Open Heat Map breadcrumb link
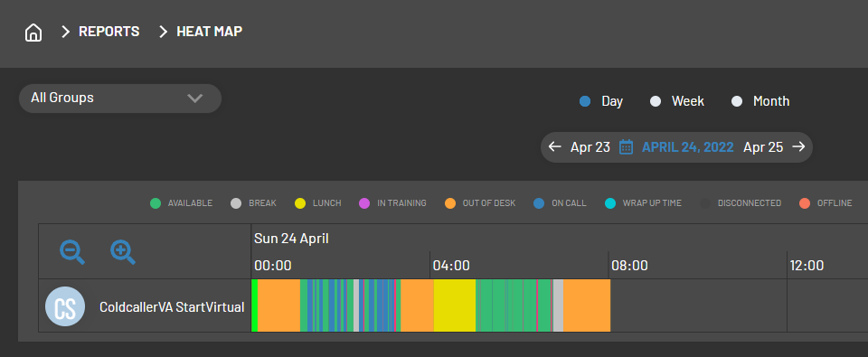 coord(209,32)
